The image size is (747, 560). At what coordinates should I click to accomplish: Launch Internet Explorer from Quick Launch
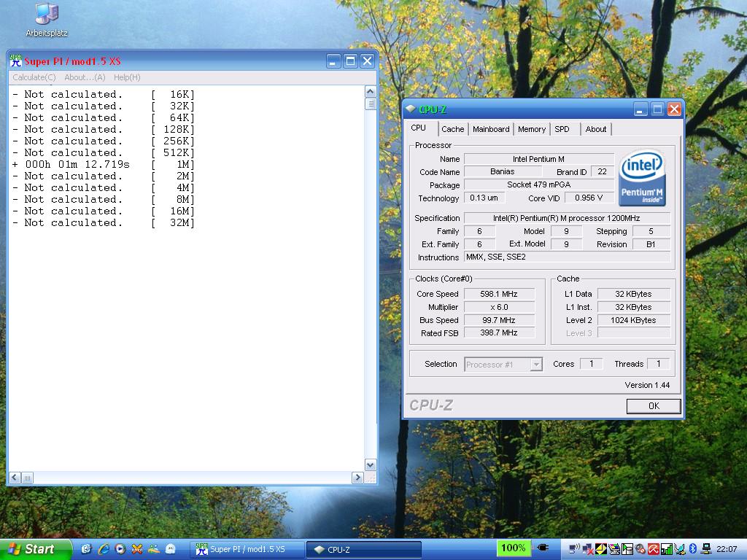pyautogui.click(x=104, y=549)
